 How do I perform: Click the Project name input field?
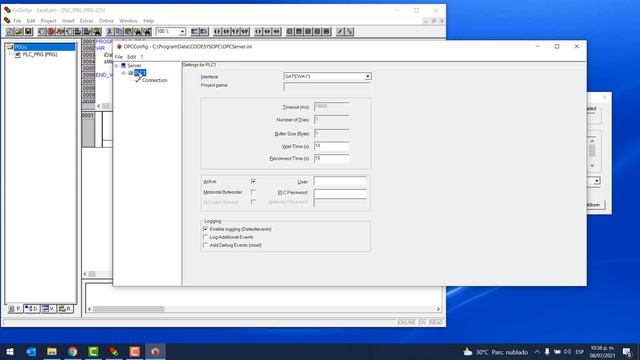coord(327,87)
